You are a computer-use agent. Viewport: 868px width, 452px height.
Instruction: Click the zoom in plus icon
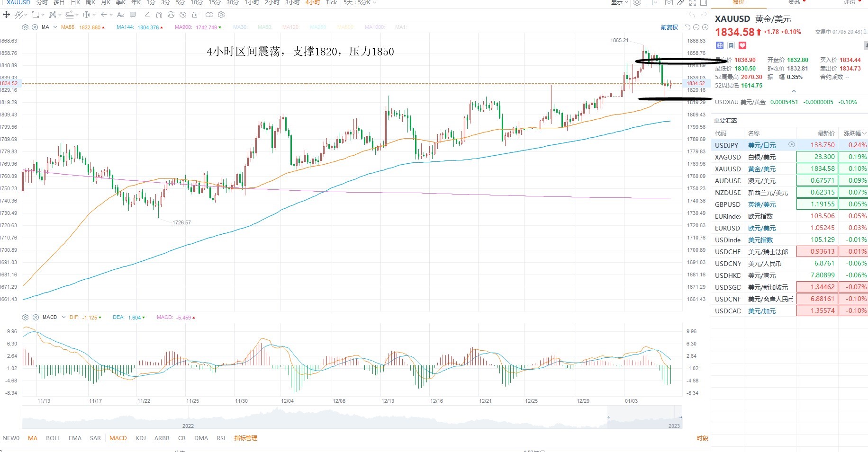coord(705,27)
